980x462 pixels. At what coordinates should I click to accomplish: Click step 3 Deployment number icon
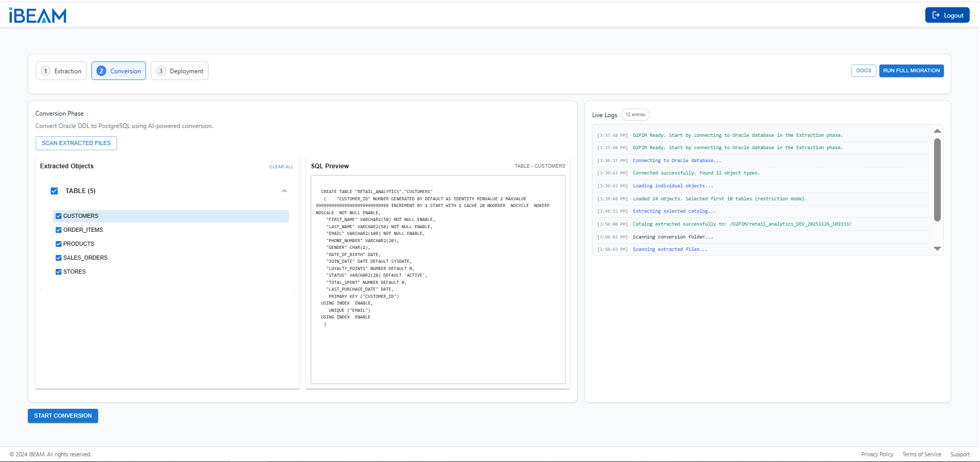click(x=161, y=71)
